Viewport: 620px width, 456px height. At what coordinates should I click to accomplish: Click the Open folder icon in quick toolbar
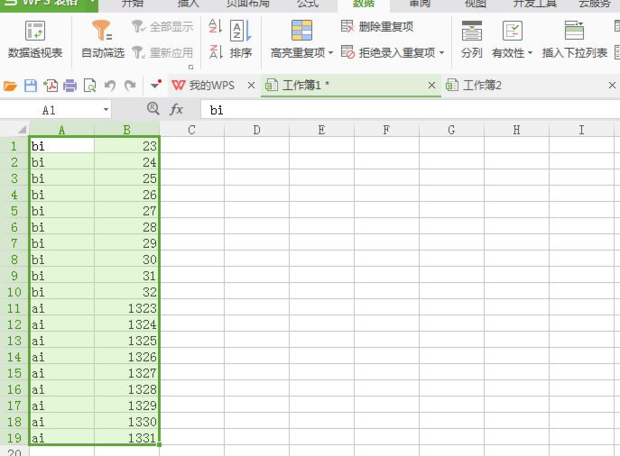(10, 85)
